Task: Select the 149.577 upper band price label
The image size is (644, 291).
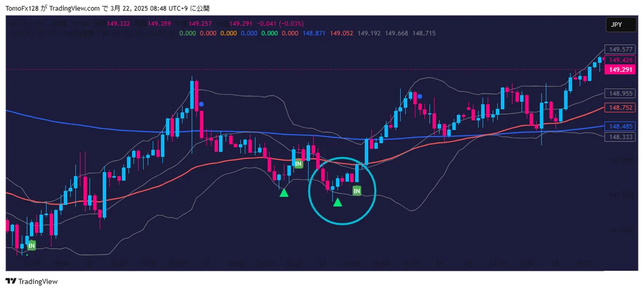Action: tap(620, 49)
